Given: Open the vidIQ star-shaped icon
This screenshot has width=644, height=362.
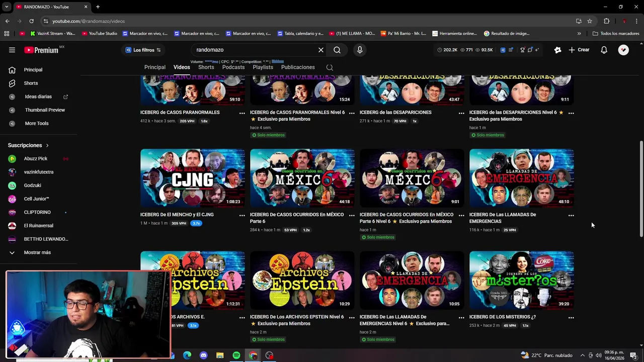Looking at the screenshot, I should (x=557, y=50).
